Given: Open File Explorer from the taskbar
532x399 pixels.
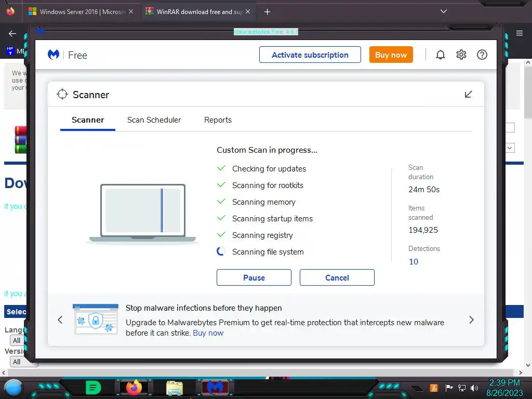Looking at the screenshot, I should [175, 388].
